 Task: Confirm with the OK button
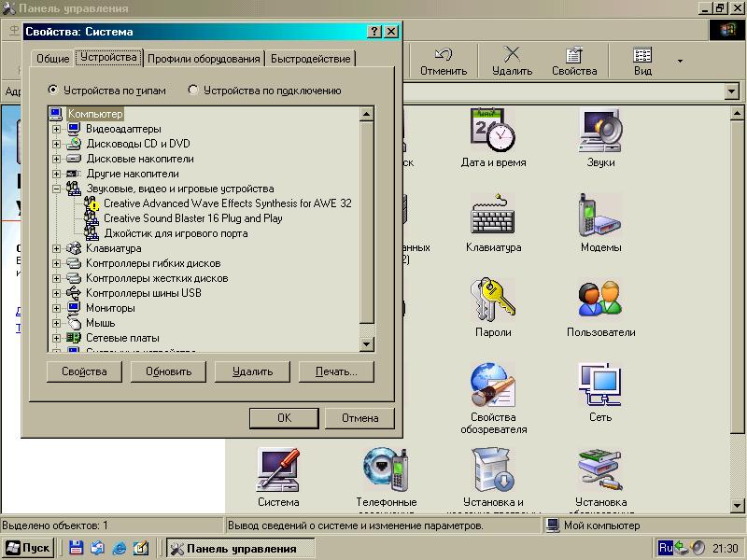coord(285,418)
